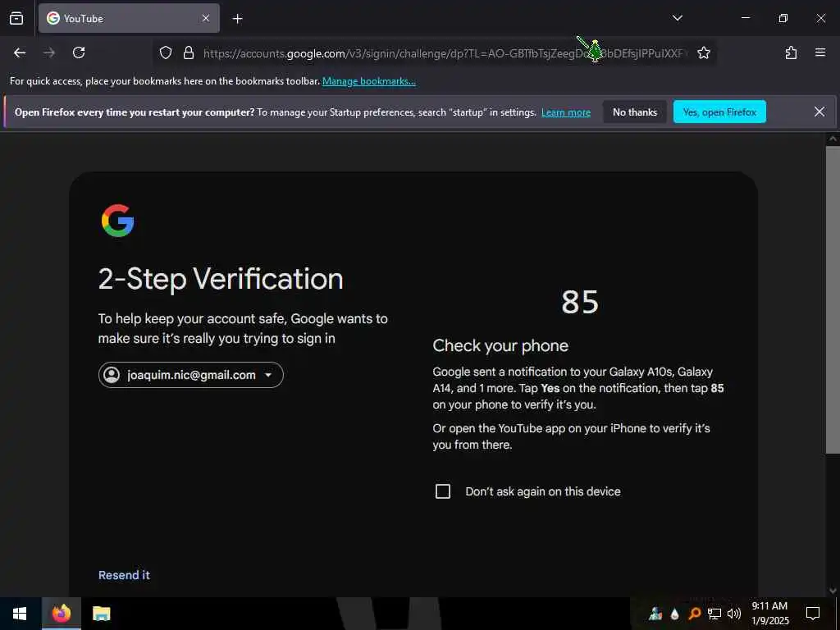Click Yes, open Firefox button

[719, 112]
